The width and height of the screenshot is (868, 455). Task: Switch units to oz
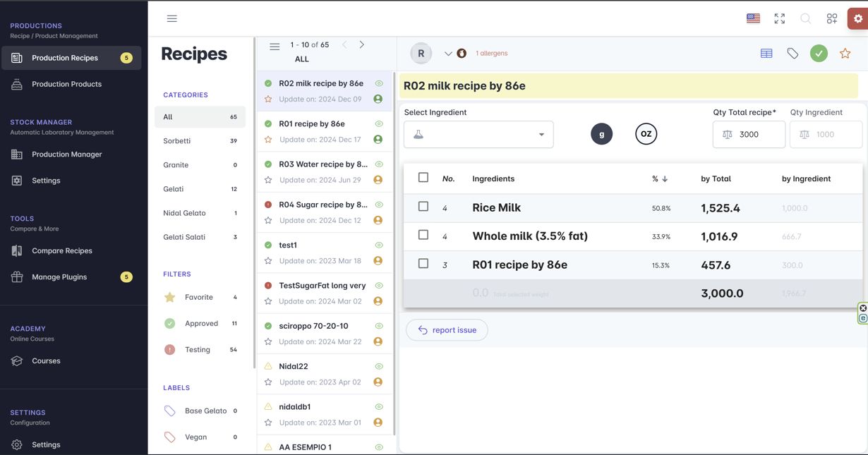click(x=646, y=134)
